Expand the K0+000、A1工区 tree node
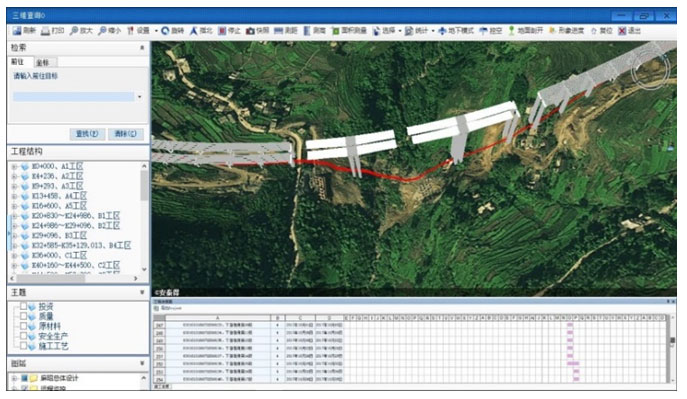This screenshot has height=399, width=687. 14,166
